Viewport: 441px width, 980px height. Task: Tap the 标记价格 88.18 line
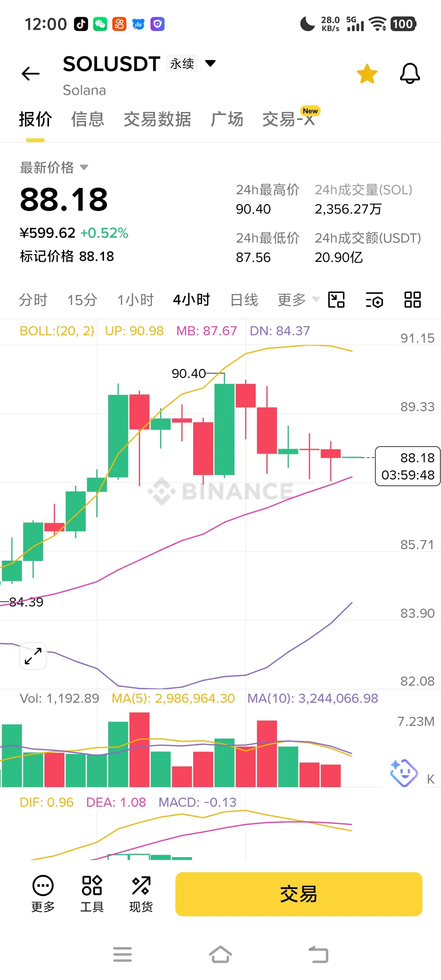coord(67,257)
